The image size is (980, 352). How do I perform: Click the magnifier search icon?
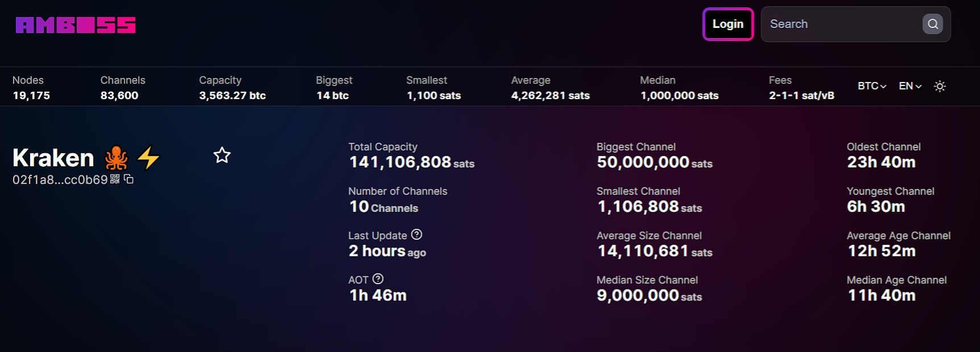click(932, 24)
